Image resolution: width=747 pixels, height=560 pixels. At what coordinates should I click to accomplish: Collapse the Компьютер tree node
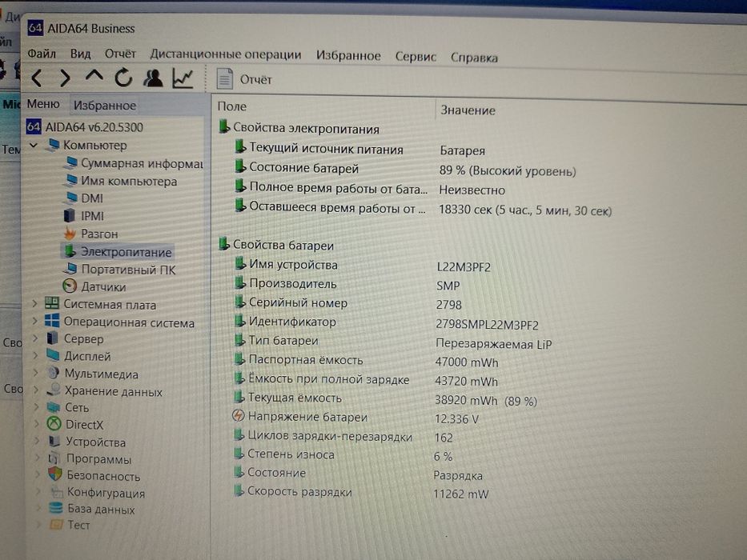[x=34, y=145]
